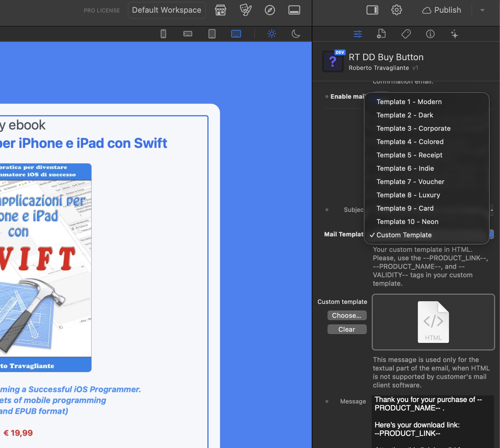Image resolution: width=500 pixels, height=448 pixels.
Task: Click the iPhone e iPad con Swift heading
Action: point(84,143)
